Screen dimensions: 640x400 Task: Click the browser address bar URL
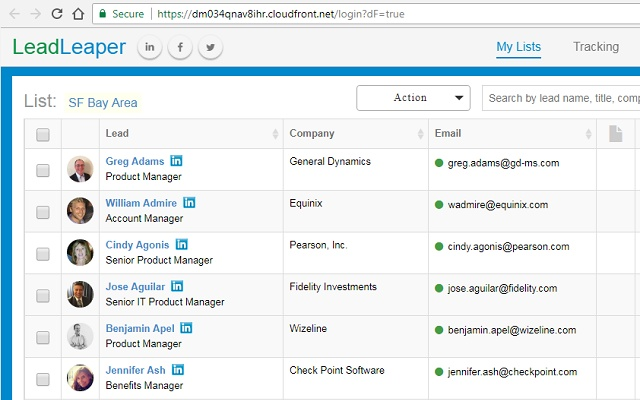click(x=280, y=14)
